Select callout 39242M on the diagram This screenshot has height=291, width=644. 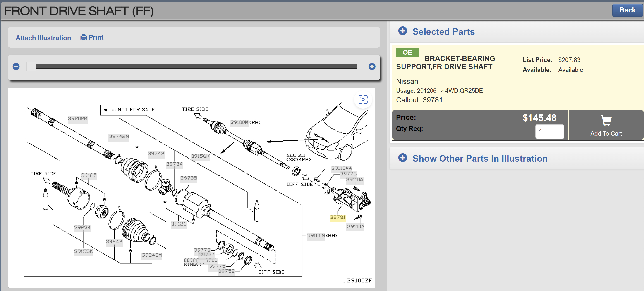click(x=152, y=255)
